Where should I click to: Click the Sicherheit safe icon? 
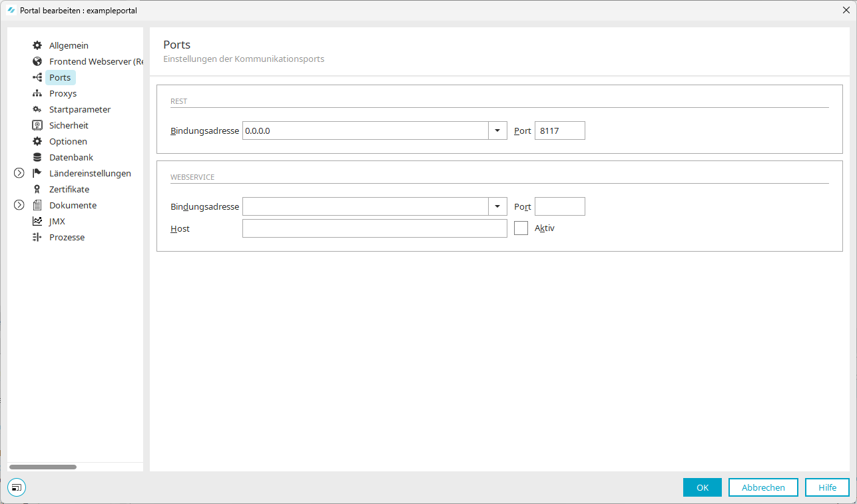(37, 125)
